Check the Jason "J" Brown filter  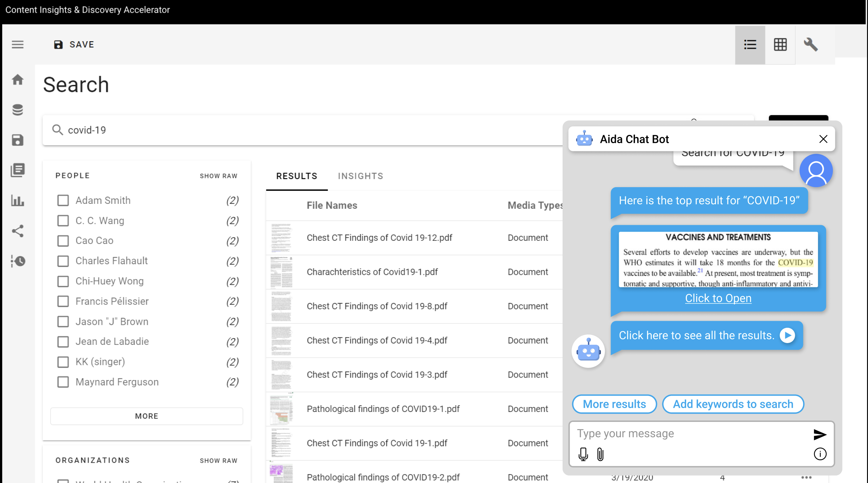[x=63, y=321]
